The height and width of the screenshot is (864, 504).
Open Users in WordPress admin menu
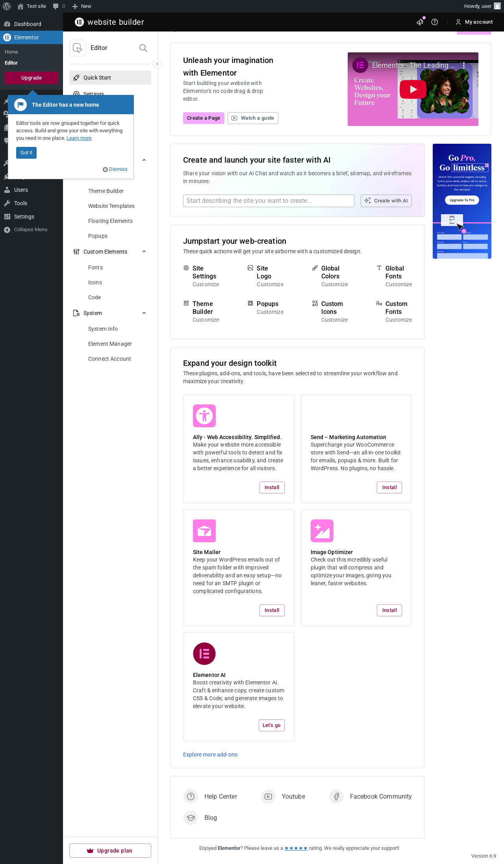(x=31, y=190)
